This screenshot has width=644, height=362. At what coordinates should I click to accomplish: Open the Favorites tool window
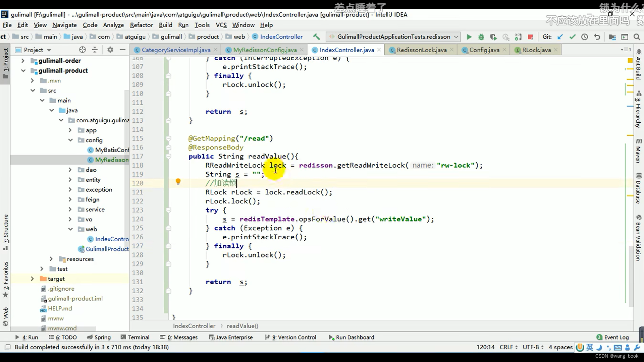(x=6, y=280)
